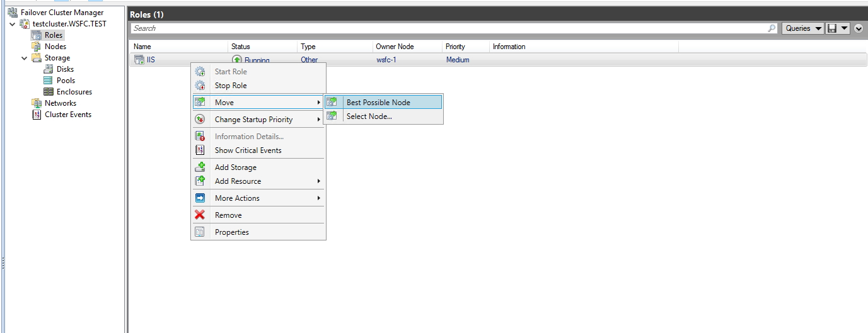The width and height of the screenshot is (868, 333).
Task: Expand the round chevron next to save query
Action: click(x=858, y=28)
